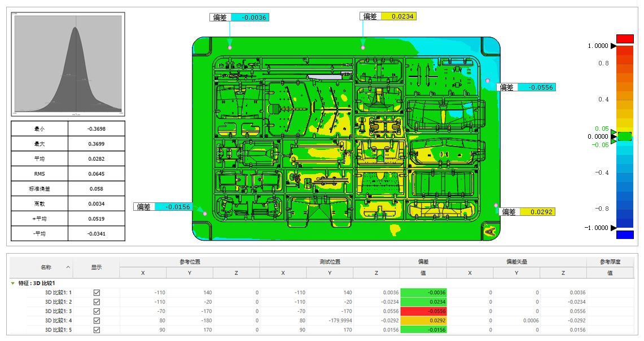Click the green 0.0234 deviation cell in table
The height and width of the screenshot is (341, 644).
[x=423, y=302]
